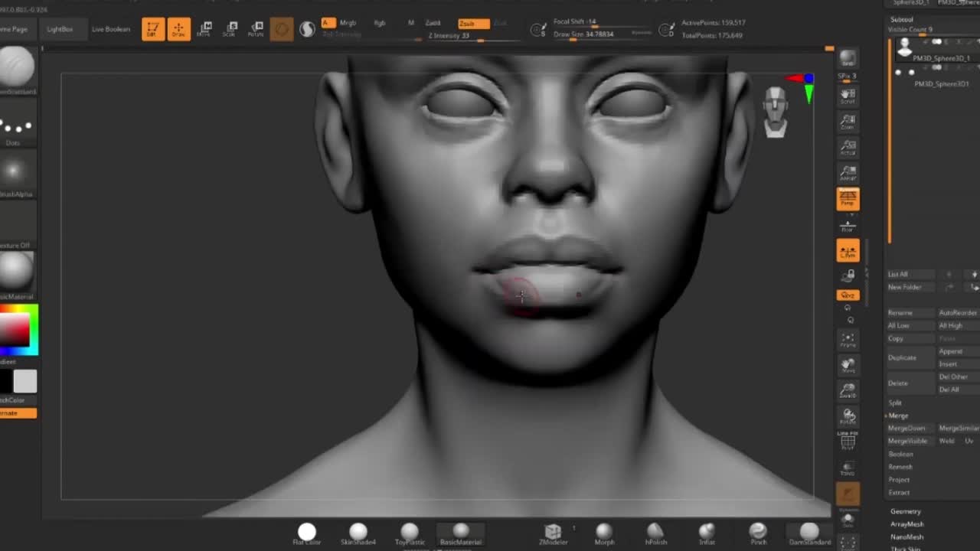Expand the Project section
The width and height of the screenshot is (980, 551).
(x=899, y=480)
